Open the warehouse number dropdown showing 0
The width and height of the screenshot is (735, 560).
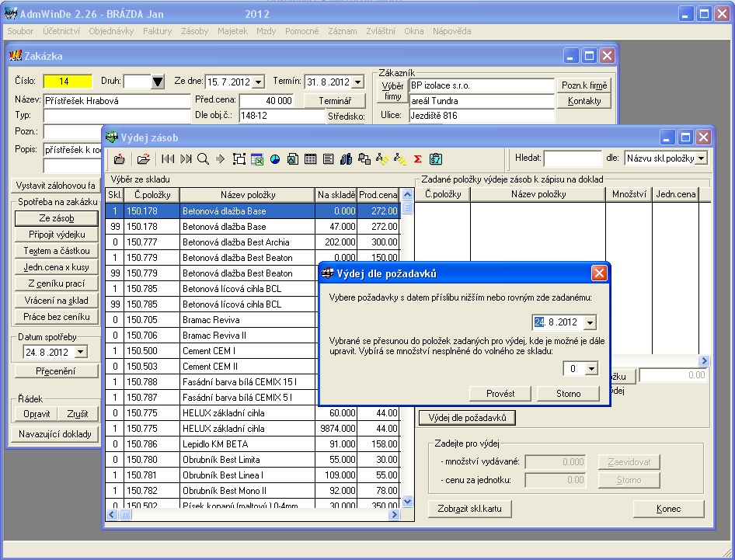(x=591, y=369)
